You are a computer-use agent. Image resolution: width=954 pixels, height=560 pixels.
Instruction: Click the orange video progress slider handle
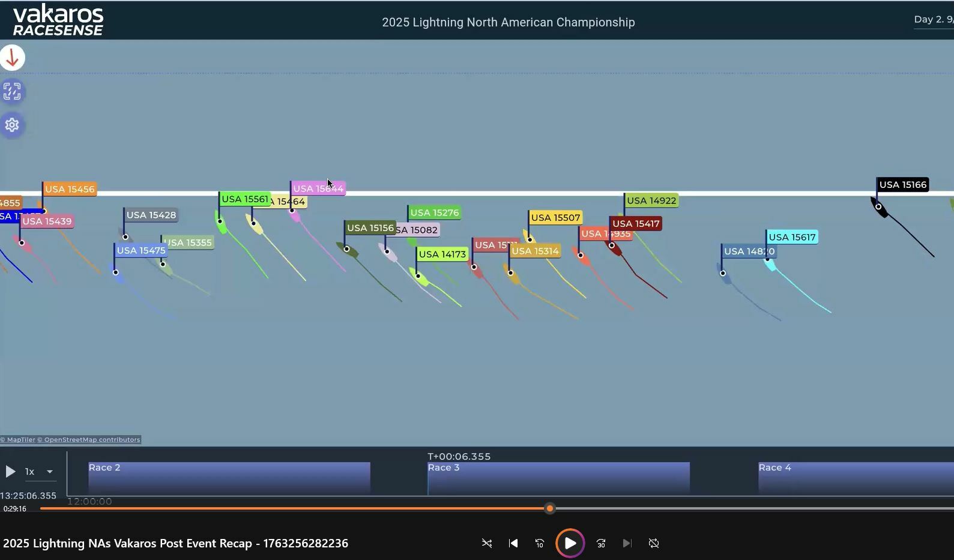click(x=549, y=509)
